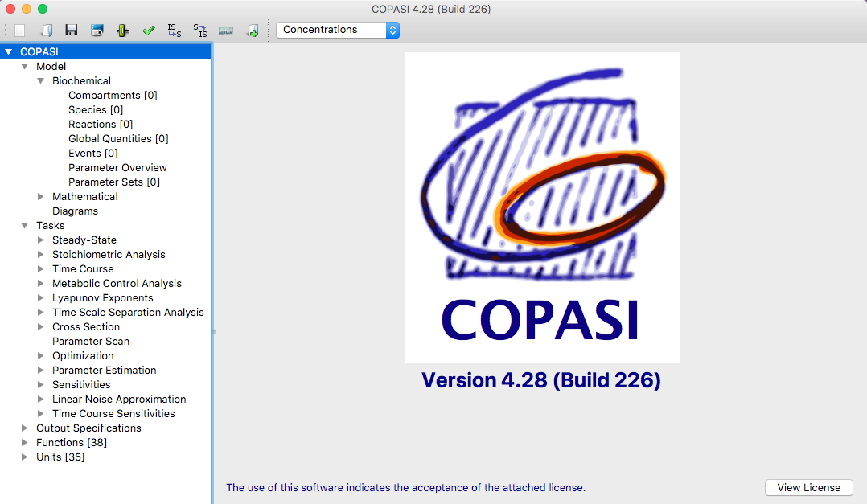Select the Lyapunov Exponents label
867x504 pixels.
[103, 298]
